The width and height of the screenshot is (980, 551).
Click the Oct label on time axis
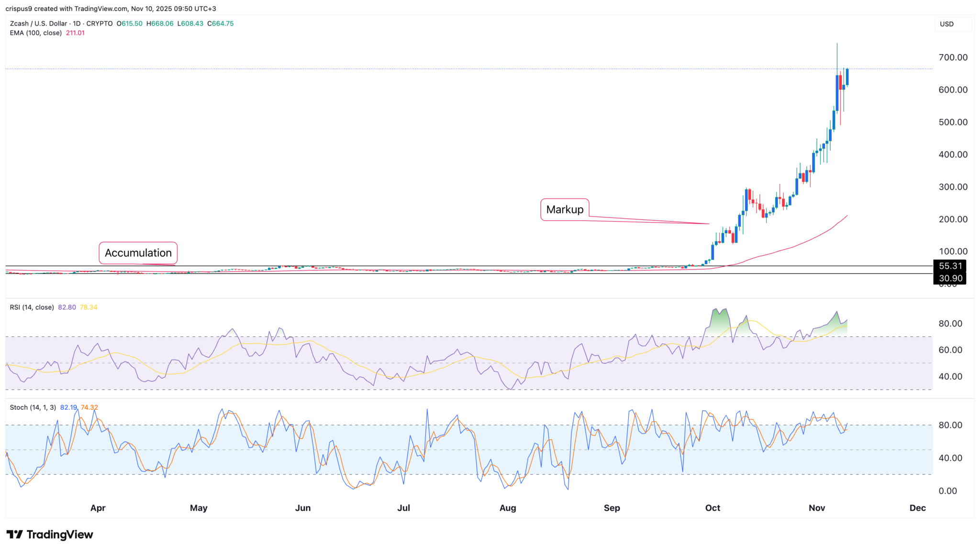coord(713,508)
